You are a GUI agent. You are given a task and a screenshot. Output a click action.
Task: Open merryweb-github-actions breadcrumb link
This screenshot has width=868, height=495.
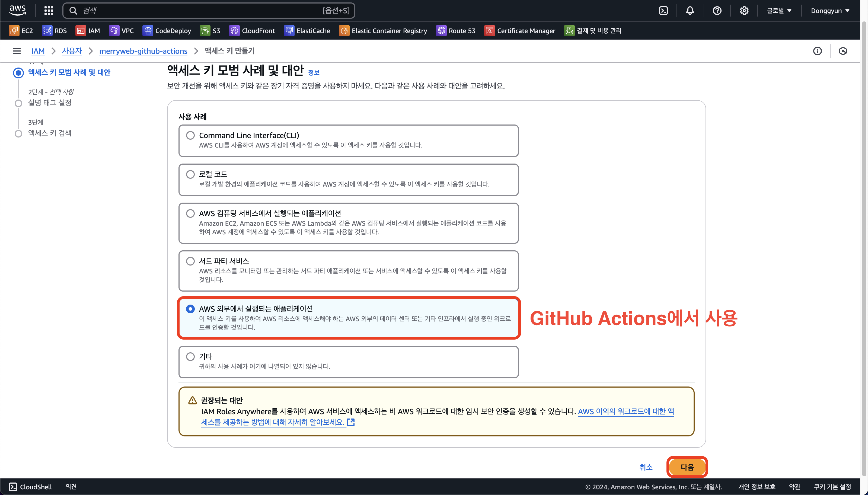pos(143,51)
